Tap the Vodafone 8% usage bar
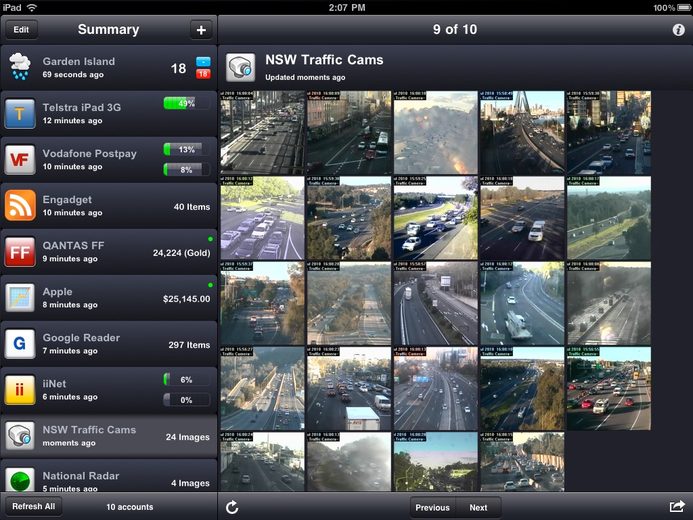 tap(187, 170)
